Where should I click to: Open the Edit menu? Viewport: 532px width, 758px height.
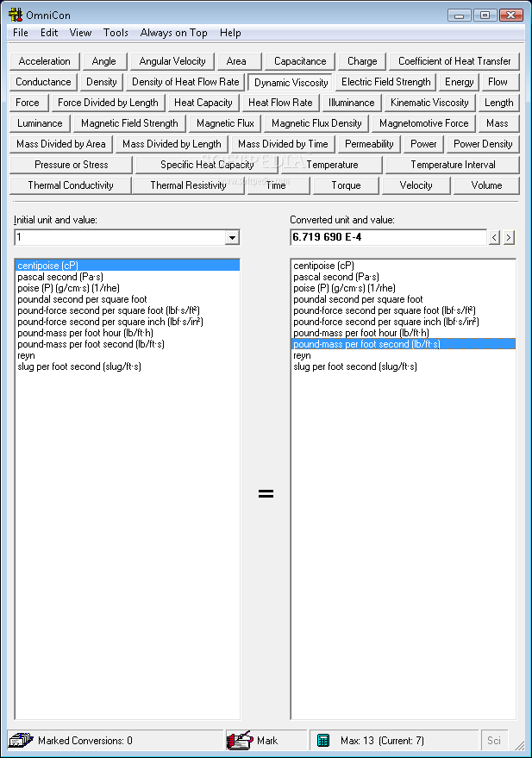point(49,33)
